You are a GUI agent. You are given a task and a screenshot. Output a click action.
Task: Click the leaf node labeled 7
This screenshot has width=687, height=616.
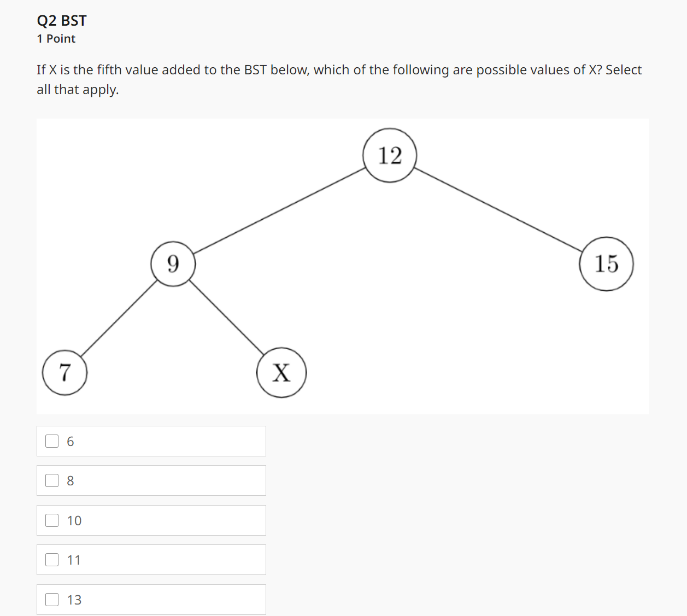pos(64,372)
